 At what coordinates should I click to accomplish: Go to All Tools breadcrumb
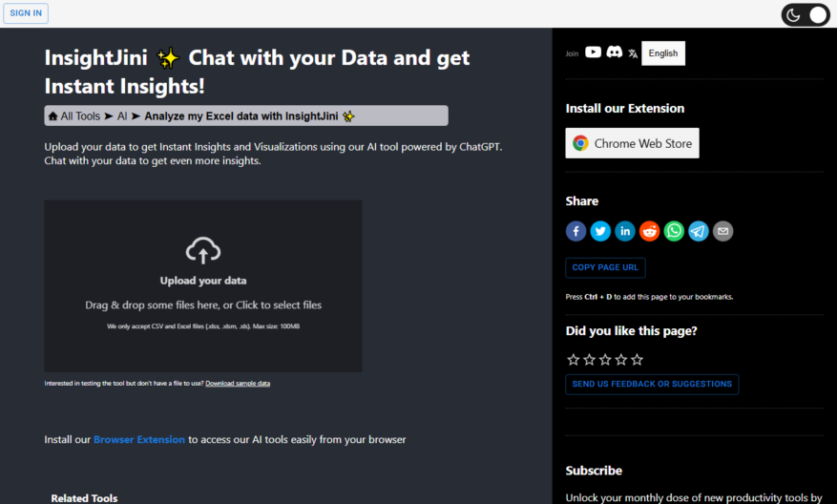[80, 115]
